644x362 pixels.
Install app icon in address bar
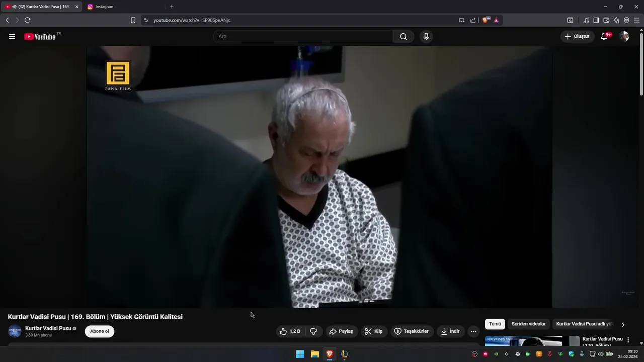click(461, 20)
